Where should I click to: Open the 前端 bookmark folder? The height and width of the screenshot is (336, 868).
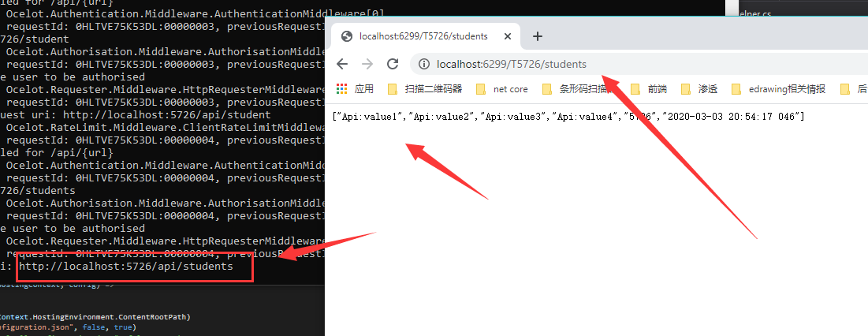coord(649,88)
